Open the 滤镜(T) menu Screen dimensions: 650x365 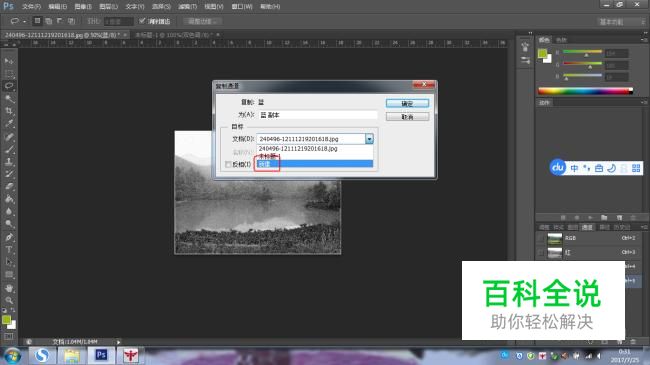click(187, 7)
